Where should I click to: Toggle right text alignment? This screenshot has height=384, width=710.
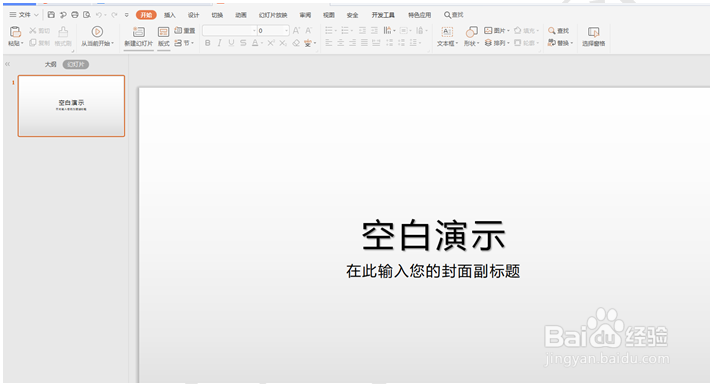352,43
